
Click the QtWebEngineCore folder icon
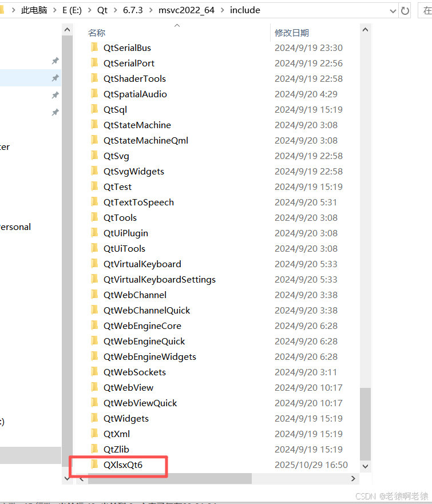[94, 326]
